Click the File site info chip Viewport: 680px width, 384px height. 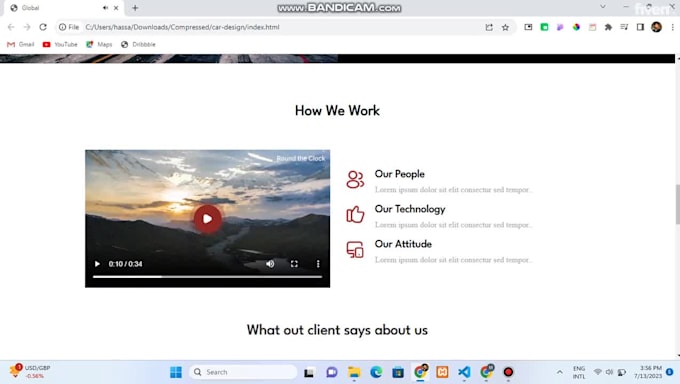tap(69, 27)
